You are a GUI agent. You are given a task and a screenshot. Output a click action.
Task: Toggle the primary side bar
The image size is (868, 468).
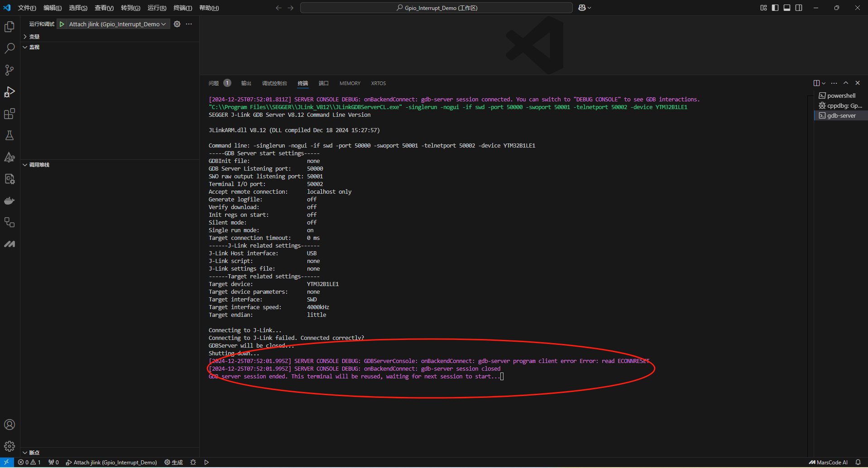(775, 8)
